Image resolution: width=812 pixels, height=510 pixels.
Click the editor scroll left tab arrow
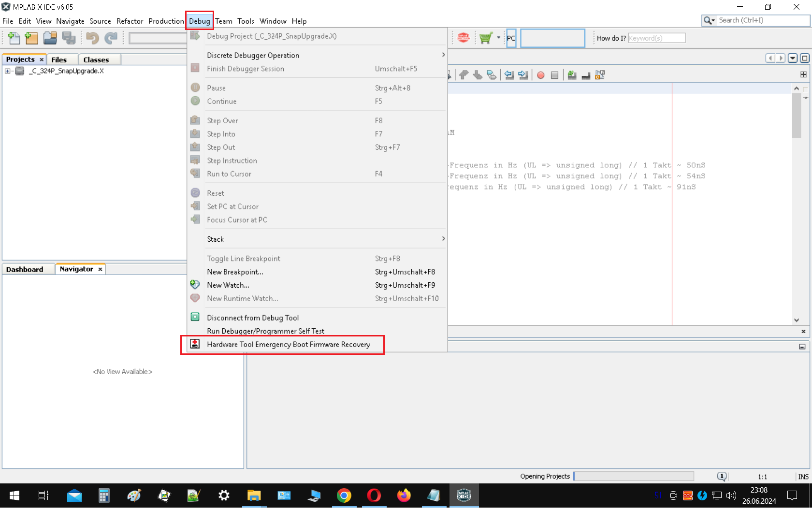point(770,58)
